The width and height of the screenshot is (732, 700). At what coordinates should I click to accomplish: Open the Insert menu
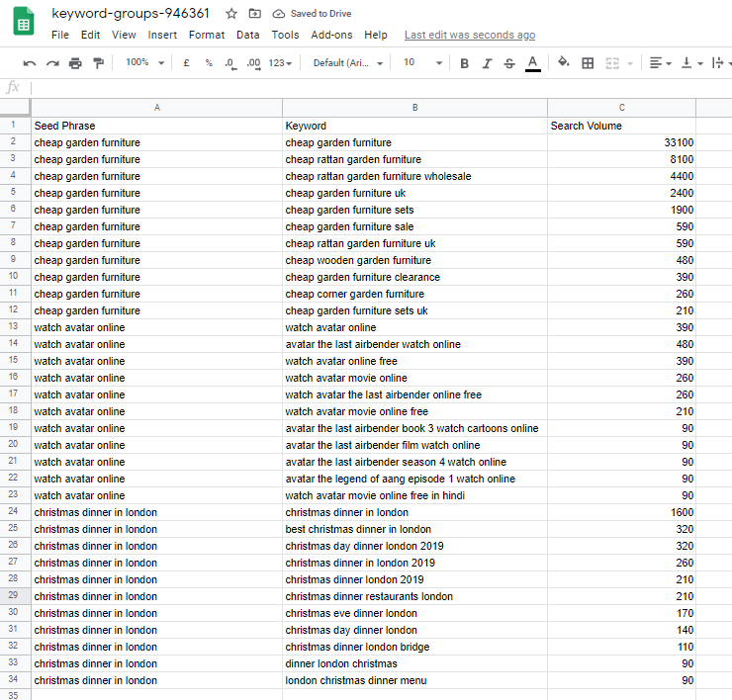[x=162, y=35]
